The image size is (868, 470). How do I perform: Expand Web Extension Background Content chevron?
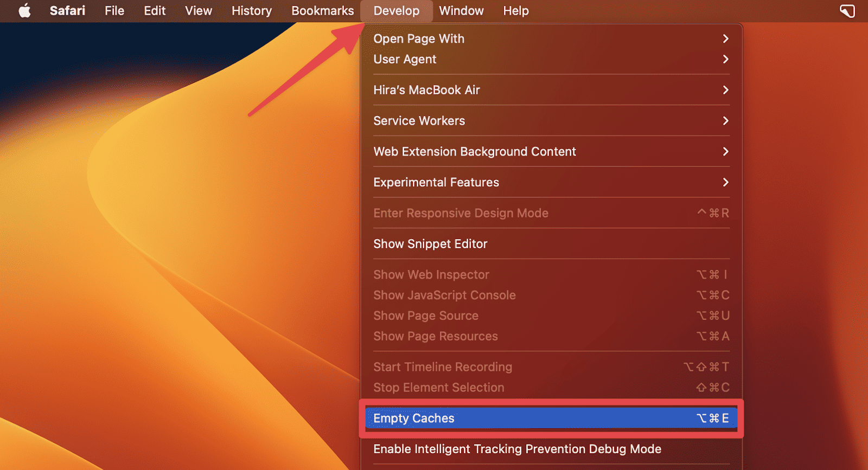click(725, 152)
